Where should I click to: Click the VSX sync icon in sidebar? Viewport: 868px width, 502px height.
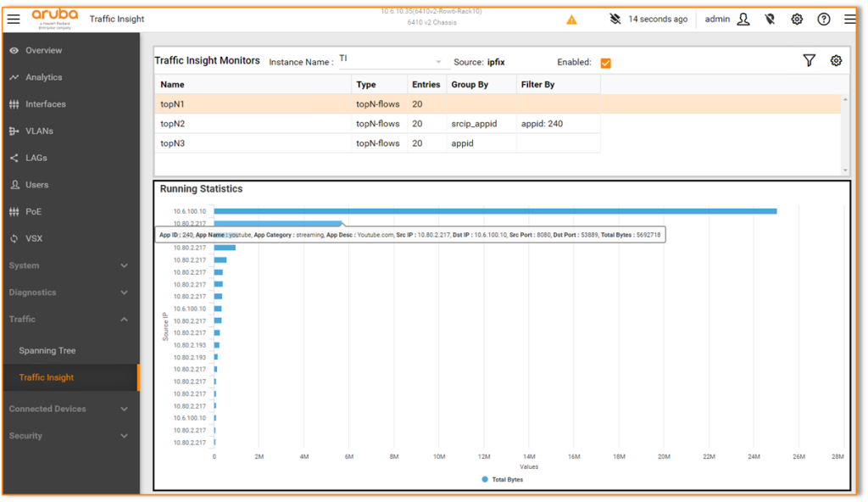pos(14,239)
